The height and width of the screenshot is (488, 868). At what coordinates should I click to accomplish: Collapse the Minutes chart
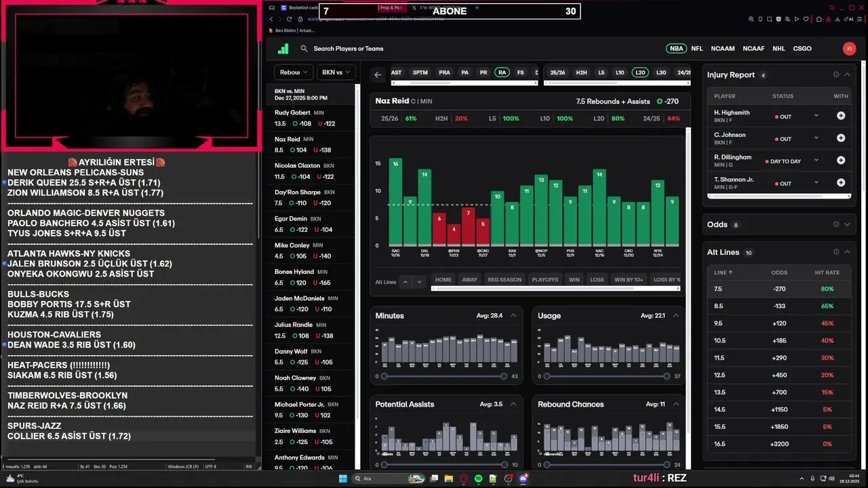(x=513, y=316)
